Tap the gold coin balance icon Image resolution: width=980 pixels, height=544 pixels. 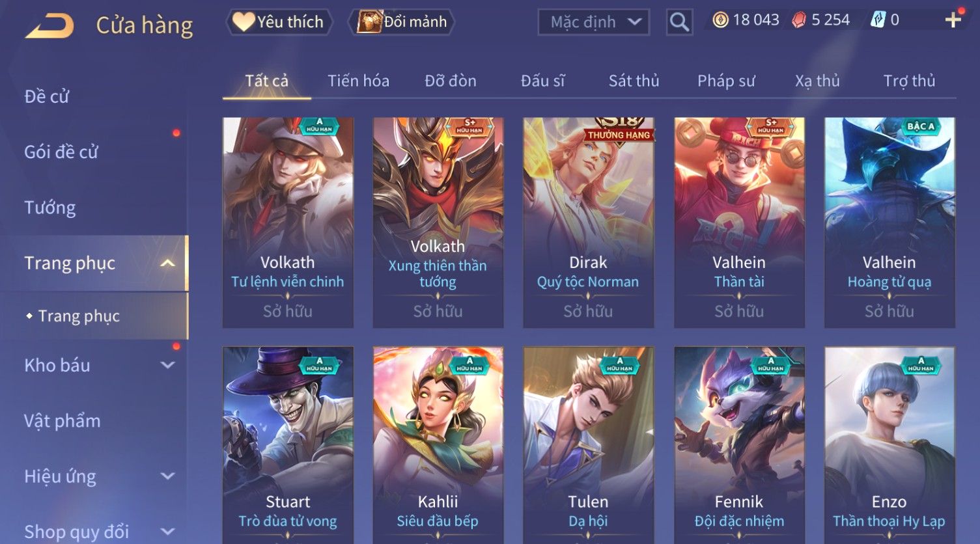click(x=720, y=20)
